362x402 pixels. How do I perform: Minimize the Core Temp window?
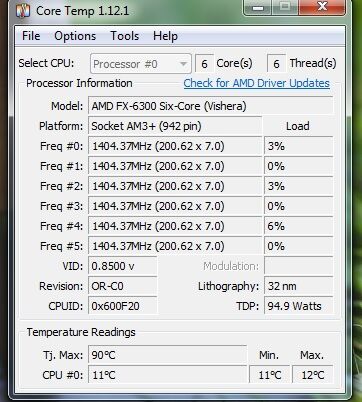point(258,7)
